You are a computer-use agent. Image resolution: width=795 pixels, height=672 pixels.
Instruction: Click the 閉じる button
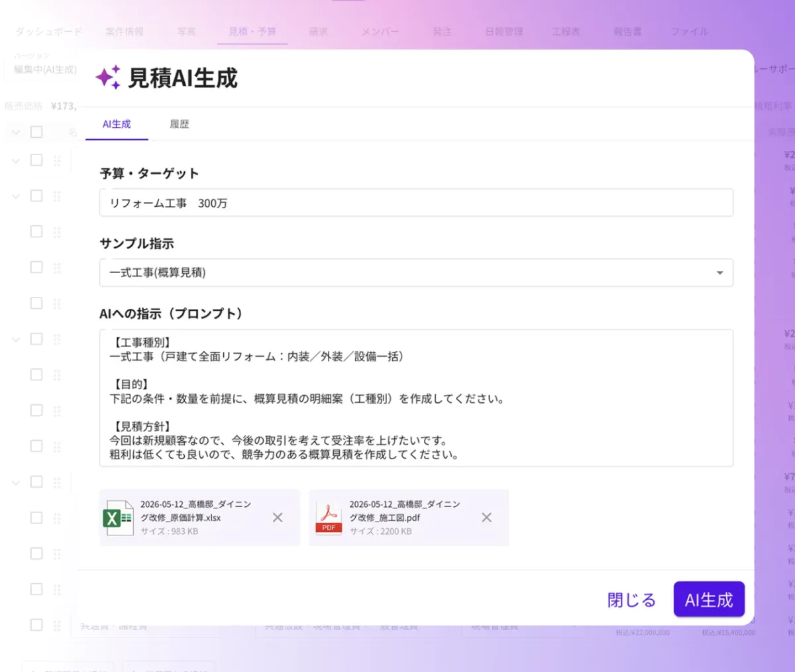click(x=631, y=600)
